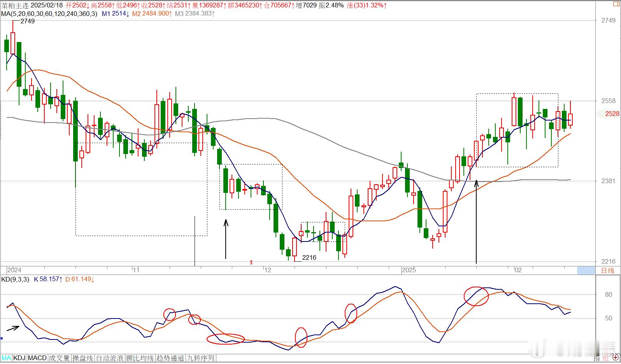Click the 仓705667 open interest figure

[x=279, y=5]
